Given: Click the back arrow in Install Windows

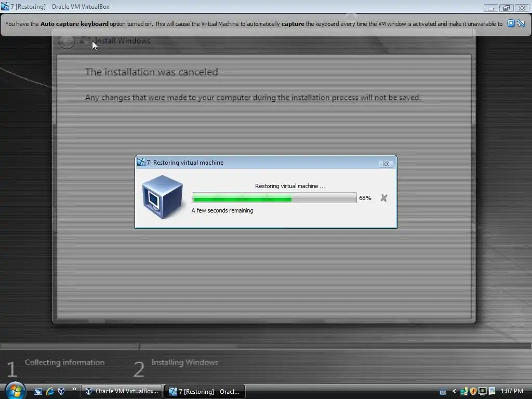Looking at the screenshot, I should pyautogui.click(x=67, y=42).
